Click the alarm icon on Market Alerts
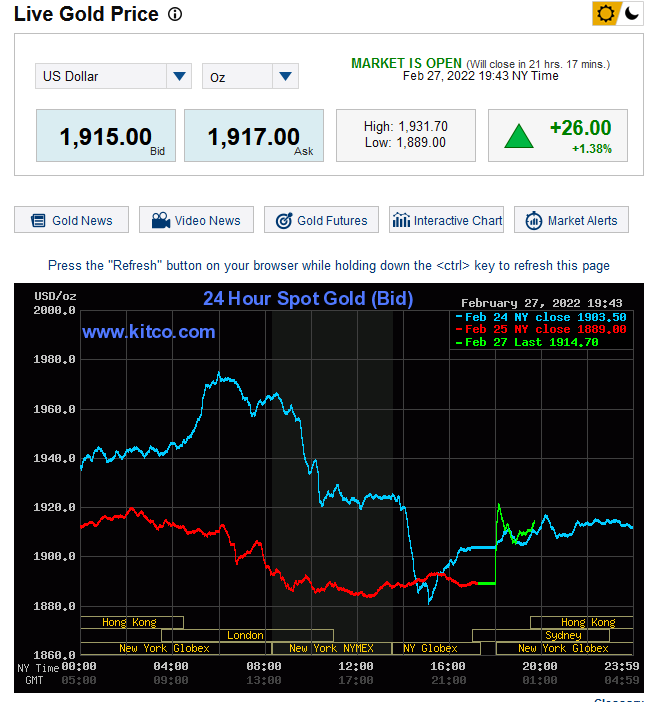The height and width of the screenshot is (702, 652). tap(534, 220)
